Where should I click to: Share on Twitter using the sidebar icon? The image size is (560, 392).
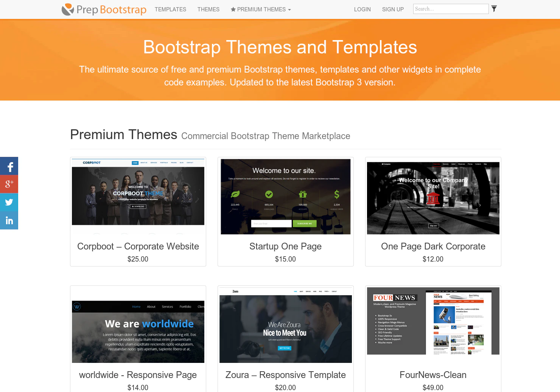(x=9, y=202)
